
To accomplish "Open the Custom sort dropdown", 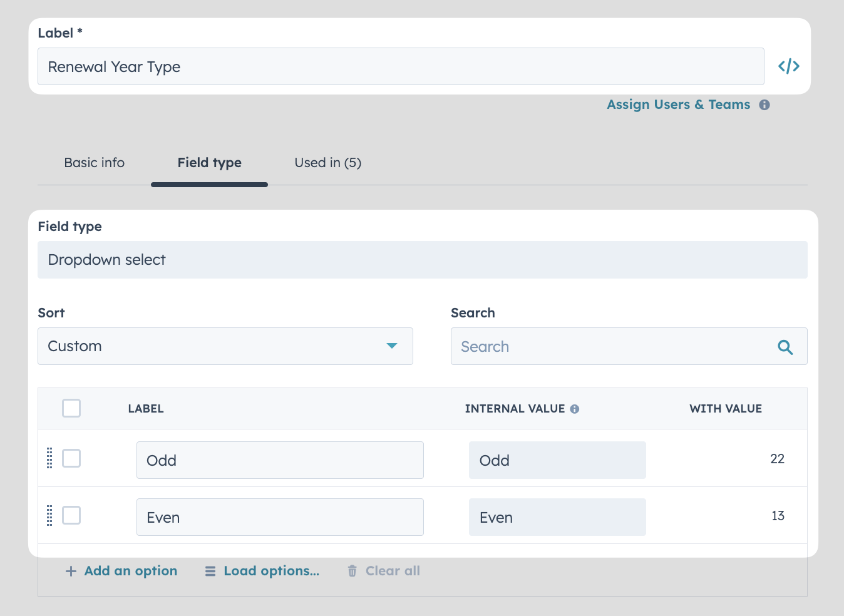I will click(x=225, y=346).
